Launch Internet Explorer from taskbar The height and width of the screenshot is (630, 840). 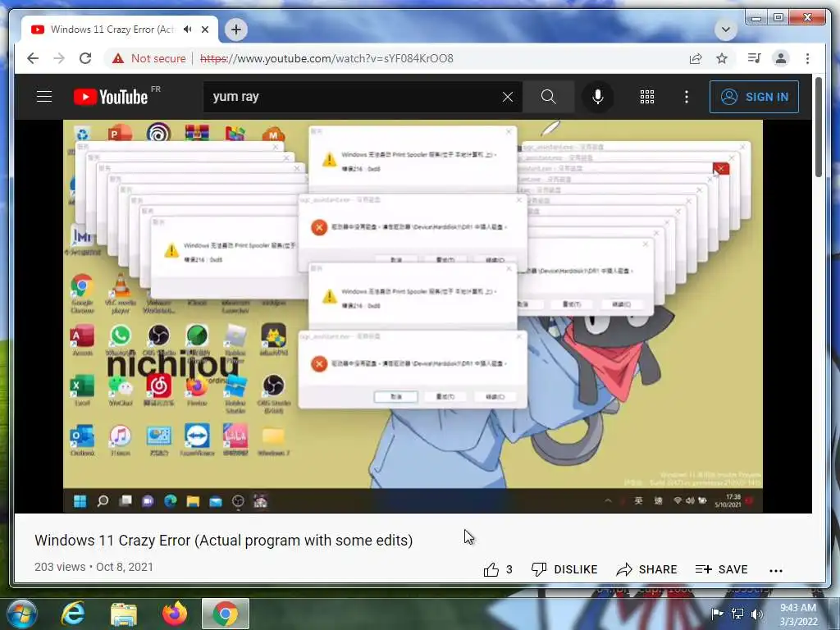[73, 614]
